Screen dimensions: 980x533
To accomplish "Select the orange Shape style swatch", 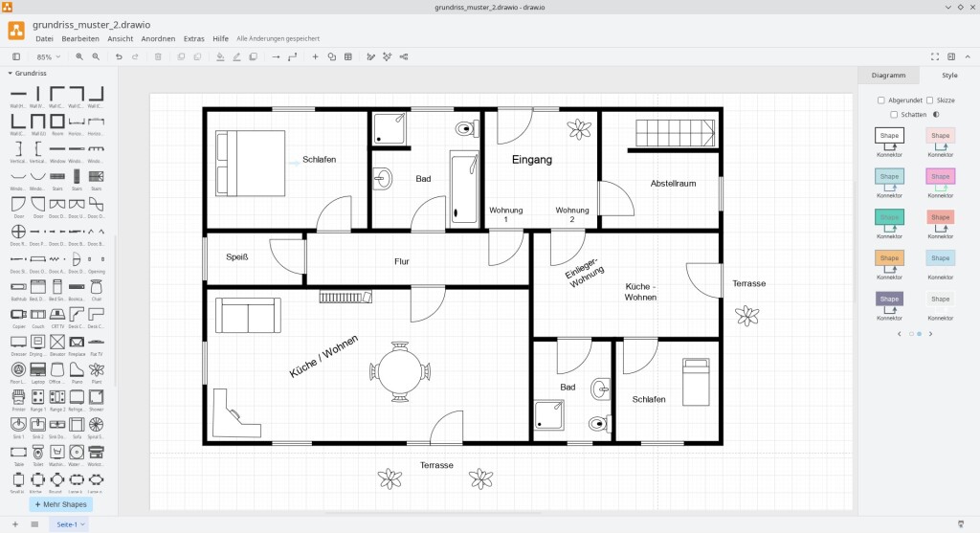I will [889, 258].
